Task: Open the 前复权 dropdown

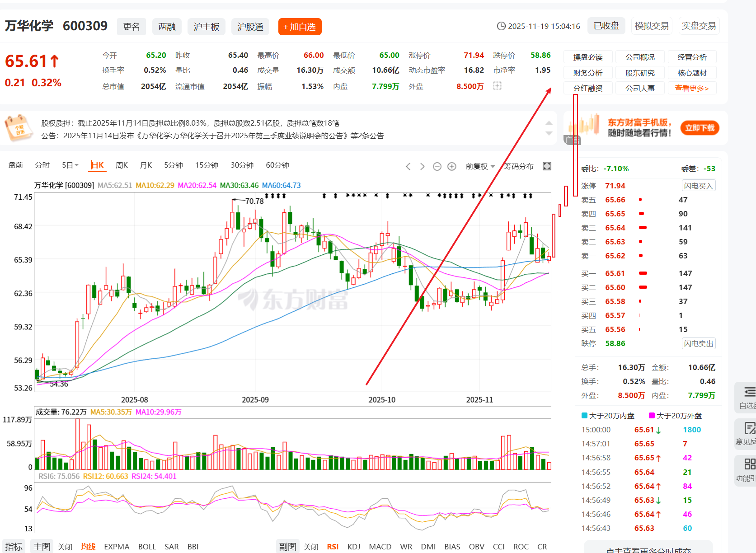Action: click(480, 166)
